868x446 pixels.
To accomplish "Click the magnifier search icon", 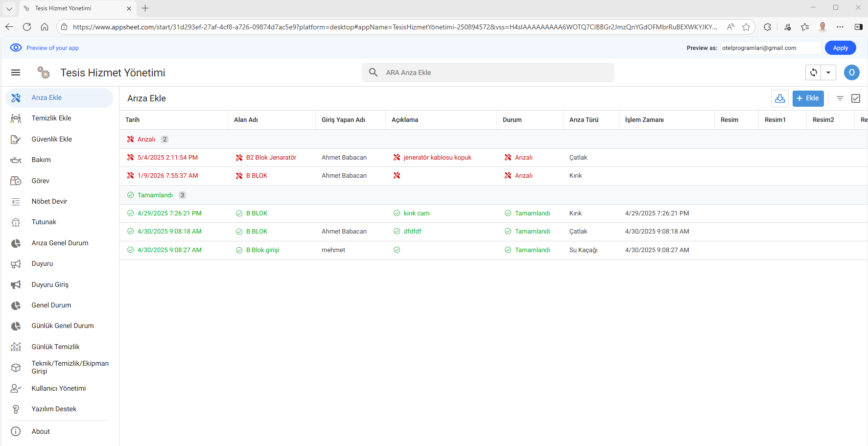I will pos(373,72).
